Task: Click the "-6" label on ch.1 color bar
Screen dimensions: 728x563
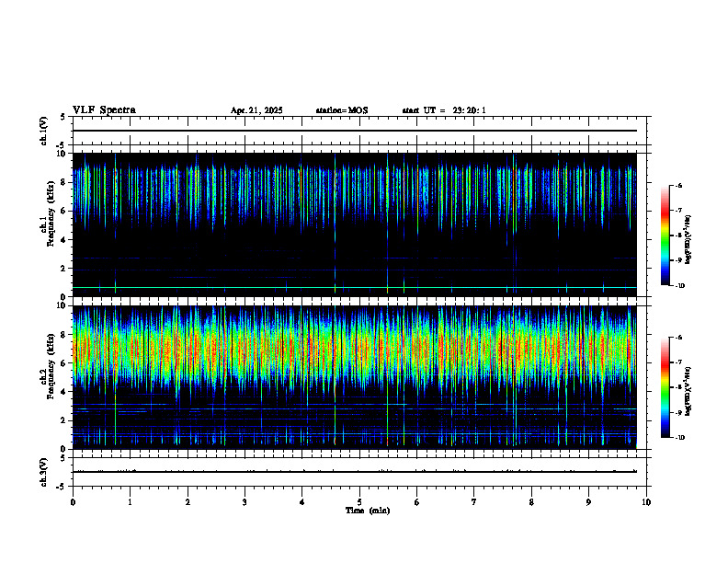Action: coord(678,185)
